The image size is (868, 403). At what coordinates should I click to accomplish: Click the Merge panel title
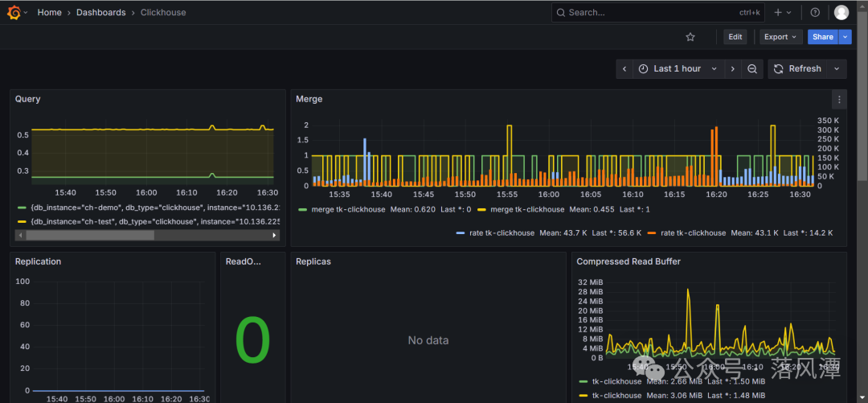[x=309, y=99]
